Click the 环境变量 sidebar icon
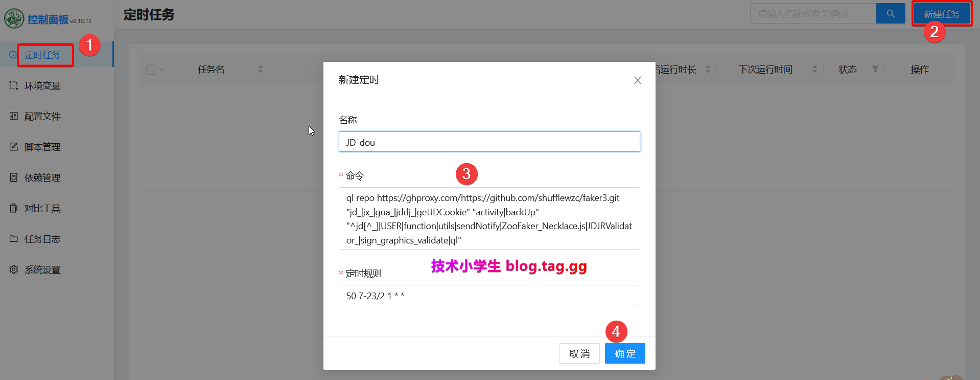 pos(14,85)
